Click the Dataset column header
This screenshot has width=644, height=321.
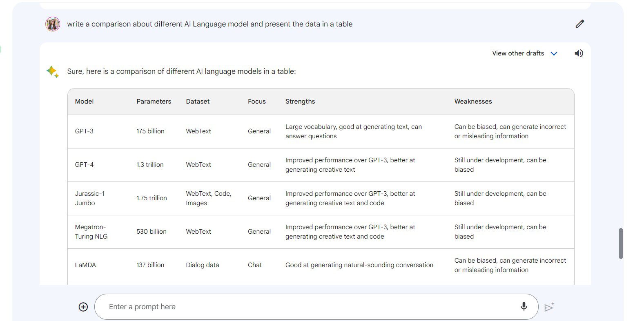point(198,102)
